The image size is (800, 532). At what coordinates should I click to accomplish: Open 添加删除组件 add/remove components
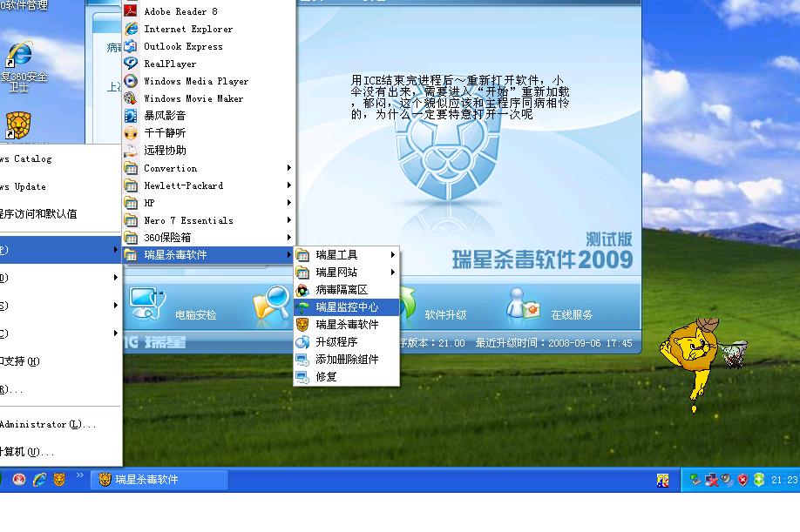(x=347, y=360)
